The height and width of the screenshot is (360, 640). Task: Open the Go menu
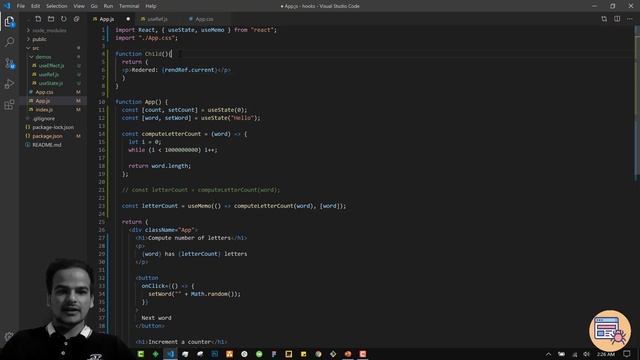94,6
